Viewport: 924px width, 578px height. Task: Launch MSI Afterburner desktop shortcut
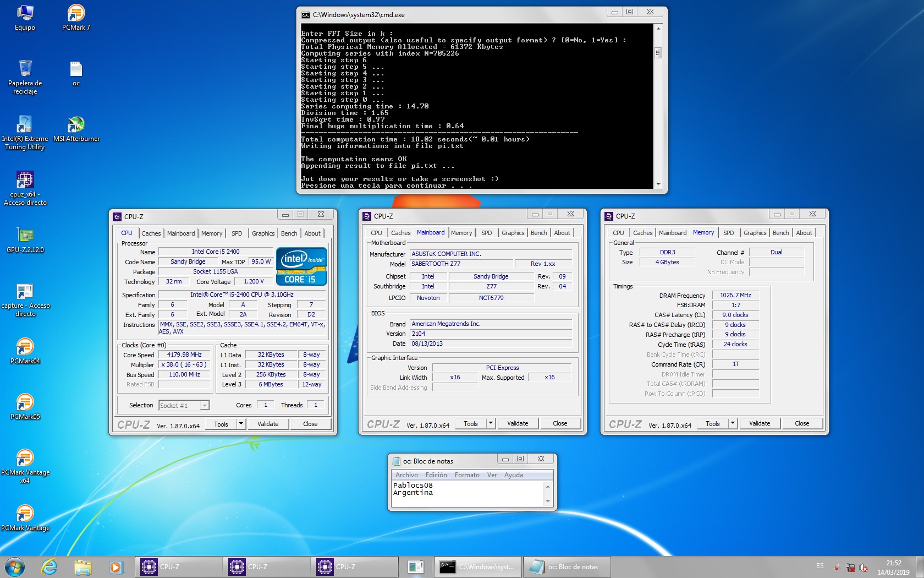point(76,129)
